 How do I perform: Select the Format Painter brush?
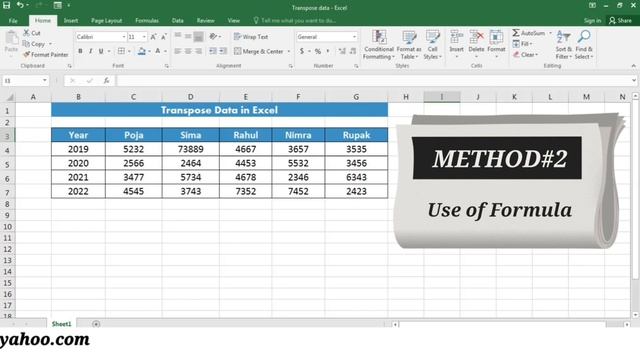tap(27, 54)
